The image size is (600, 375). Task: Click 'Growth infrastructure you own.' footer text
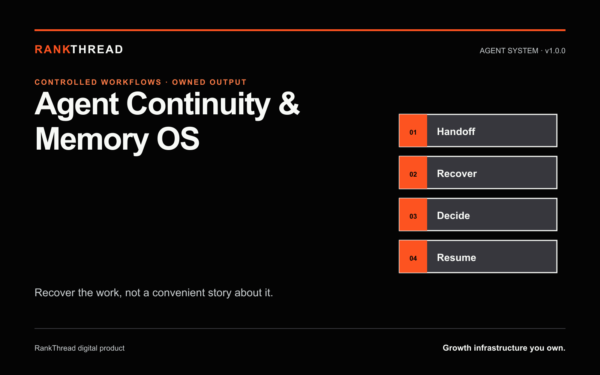504,348
